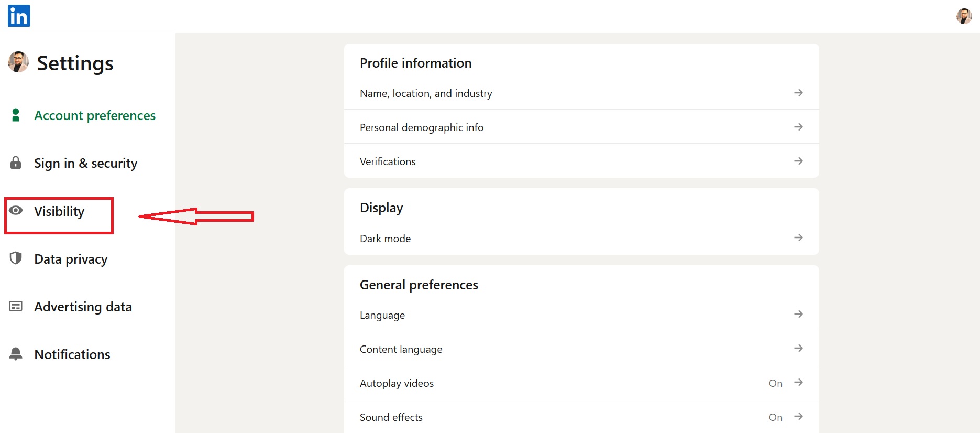
Task: Click the lock icon for Sign in & security
Action: coord(16,163)
